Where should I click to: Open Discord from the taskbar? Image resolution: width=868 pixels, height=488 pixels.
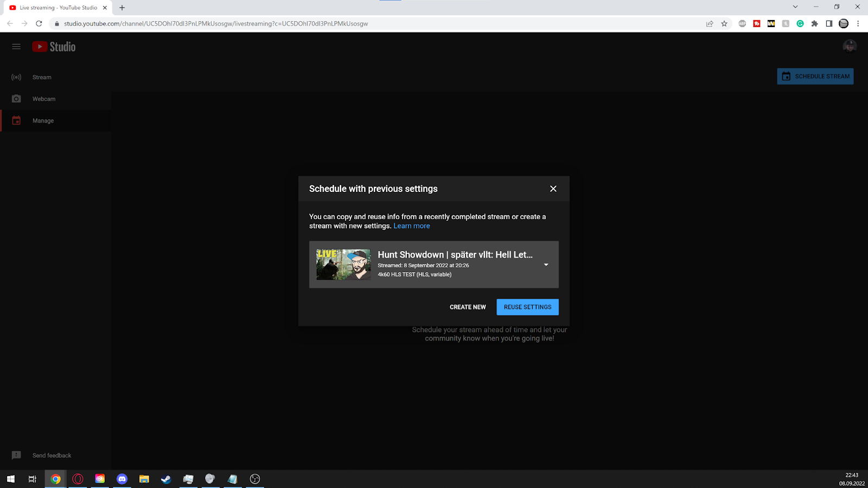tap(122, 479)
